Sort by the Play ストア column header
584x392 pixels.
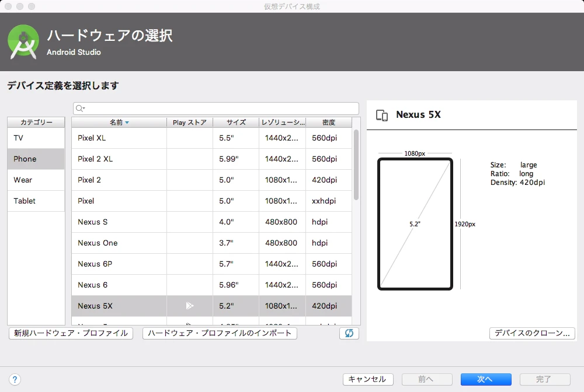[x=190, y=123]
